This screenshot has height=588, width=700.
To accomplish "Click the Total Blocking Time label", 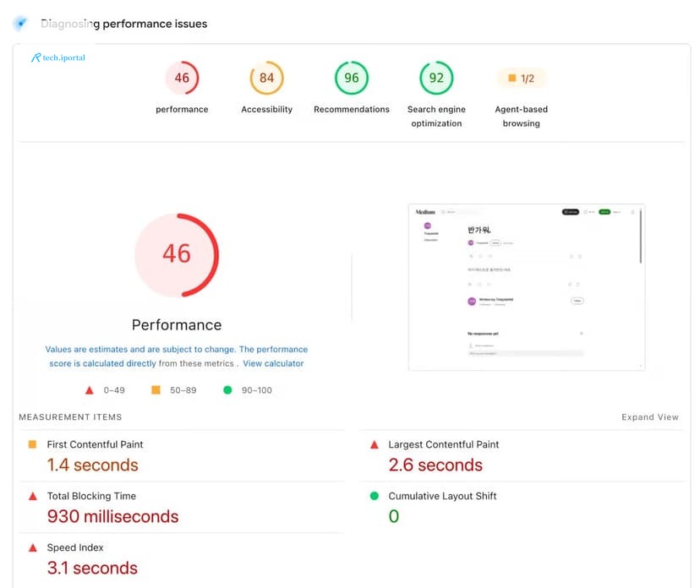I will coord(91,496).
